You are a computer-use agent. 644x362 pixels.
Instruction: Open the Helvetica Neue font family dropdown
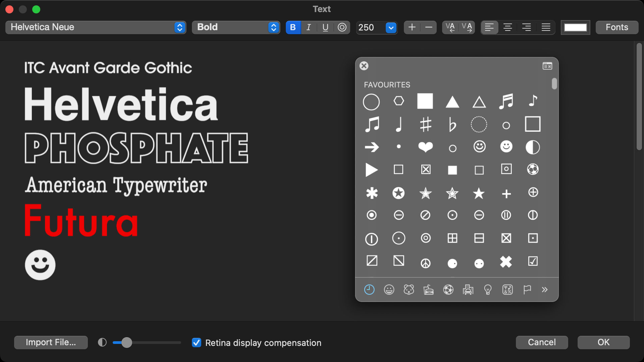pyautogui.click(x=96, y=27)
